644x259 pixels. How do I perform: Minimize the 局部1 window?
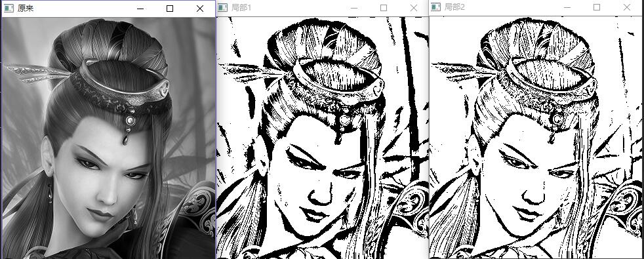point(353,8)
